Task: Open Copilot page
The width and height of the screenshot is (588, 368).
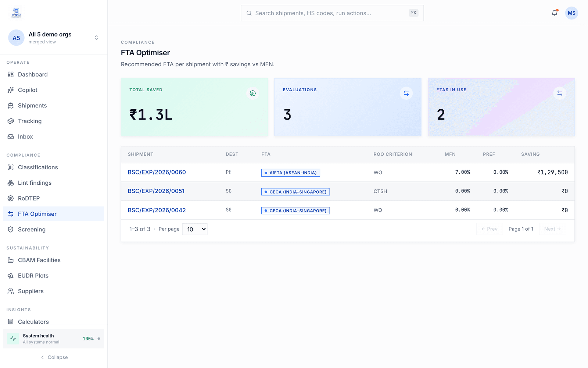Action: [x=54, y=90]
